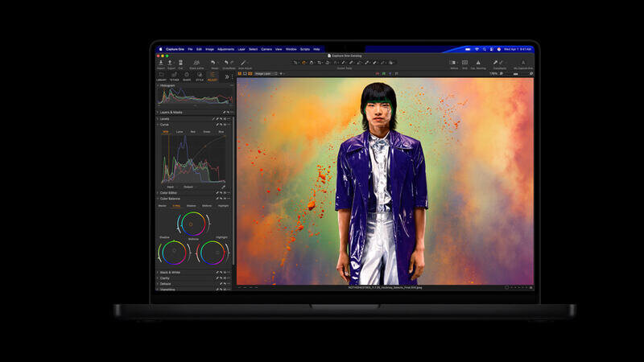
Task: Click the Auto Adjust magic wand icon
Action: click(x=243, y=62)
